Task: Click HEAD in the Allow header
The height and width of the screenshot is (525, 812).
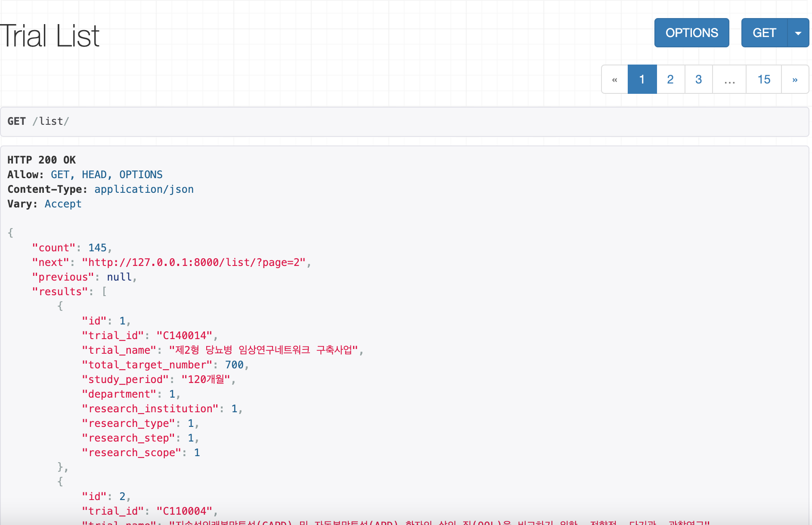Action: (x=94, y=174)
